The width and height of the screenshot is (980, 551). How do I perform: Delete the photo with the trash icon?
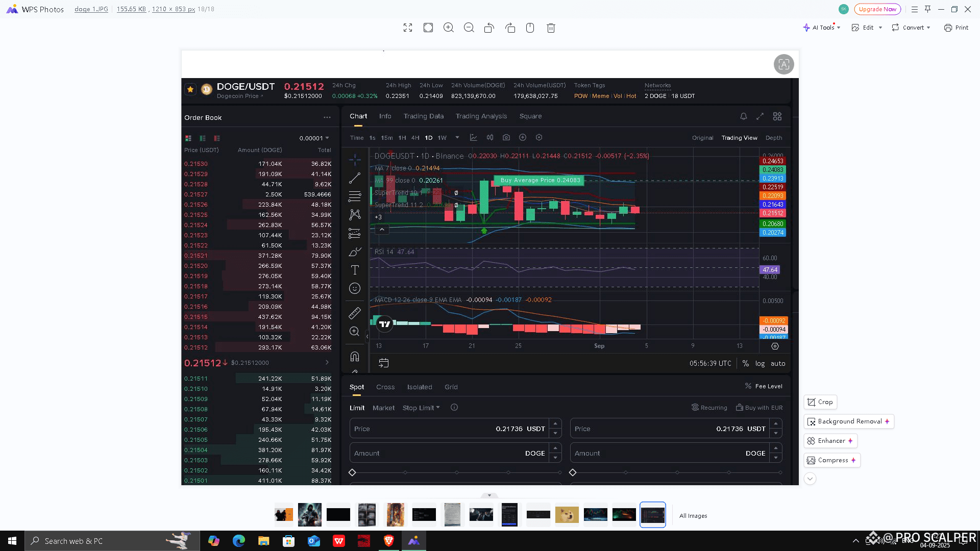(551, 28)
